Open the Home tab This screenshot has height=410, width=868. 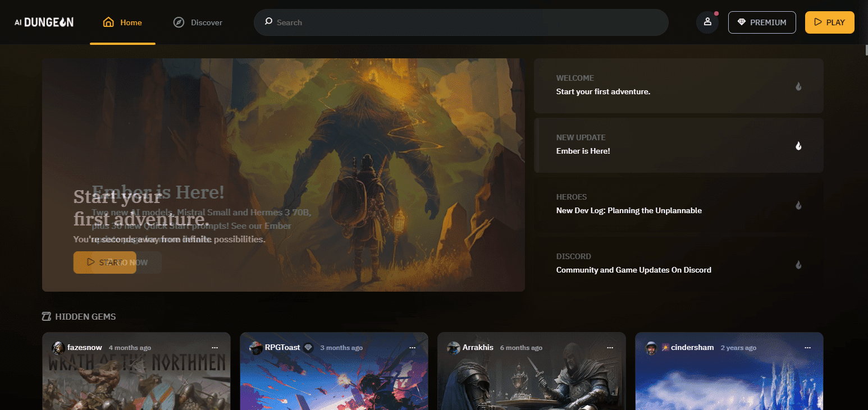[x=122, y=22]
